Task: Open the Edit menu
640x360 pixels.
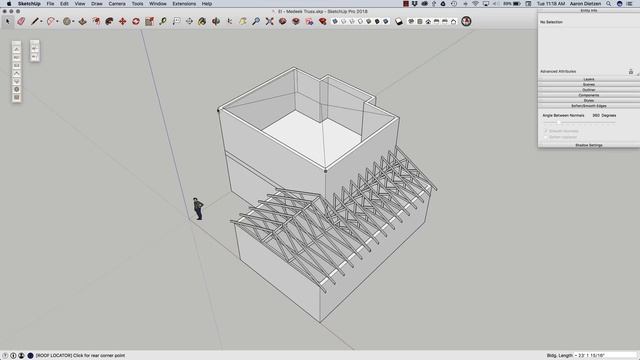Action: click(64, 4)
